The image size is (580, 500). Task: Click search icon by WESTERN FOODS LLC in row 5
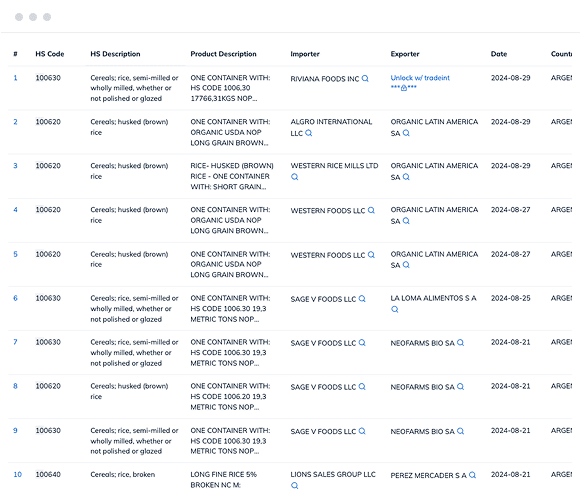(x=371, y=254)
